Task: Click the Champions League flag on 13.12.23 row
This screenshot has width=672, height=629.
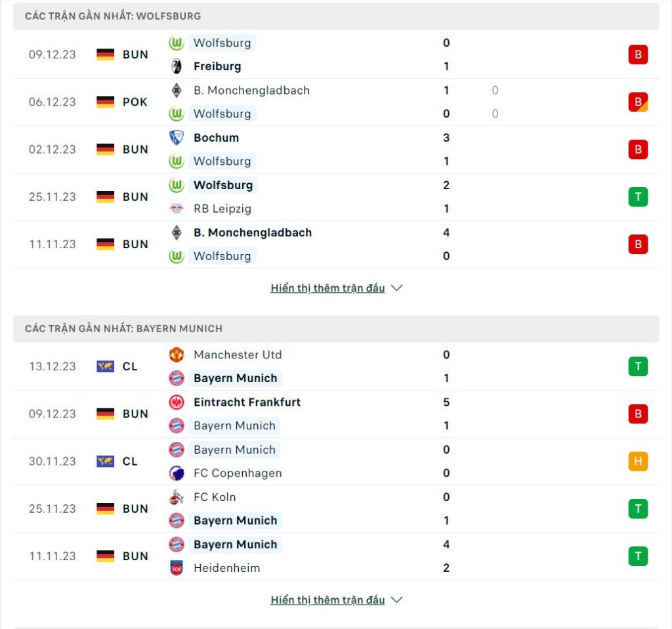Action: (106, 366)
